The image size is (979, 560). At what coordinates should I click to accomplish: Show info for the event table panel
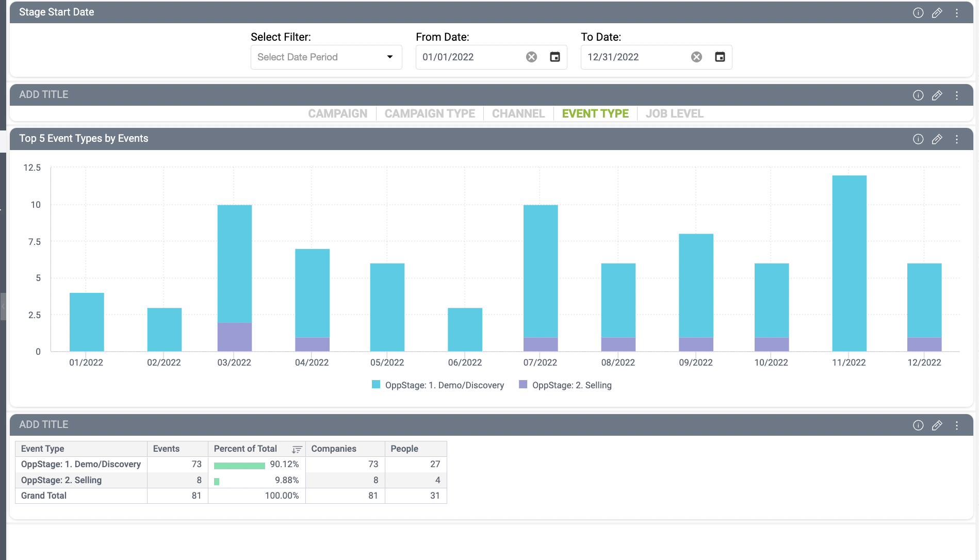click(x=918, y=425)
